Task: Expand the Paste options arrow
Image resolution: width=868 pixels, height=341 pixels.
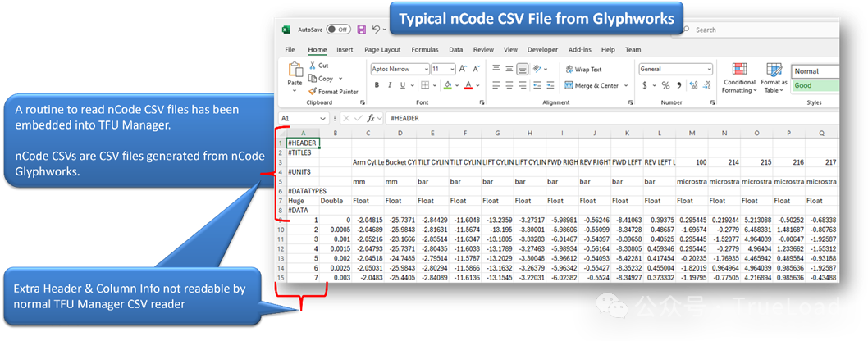Action: (295, 90)
